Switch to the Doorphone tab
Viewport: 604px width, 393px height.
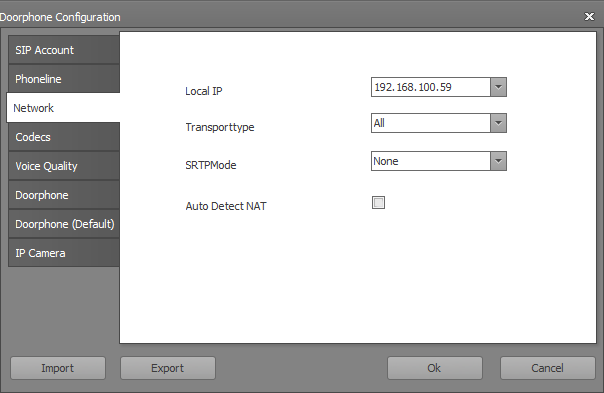point(64,195)
